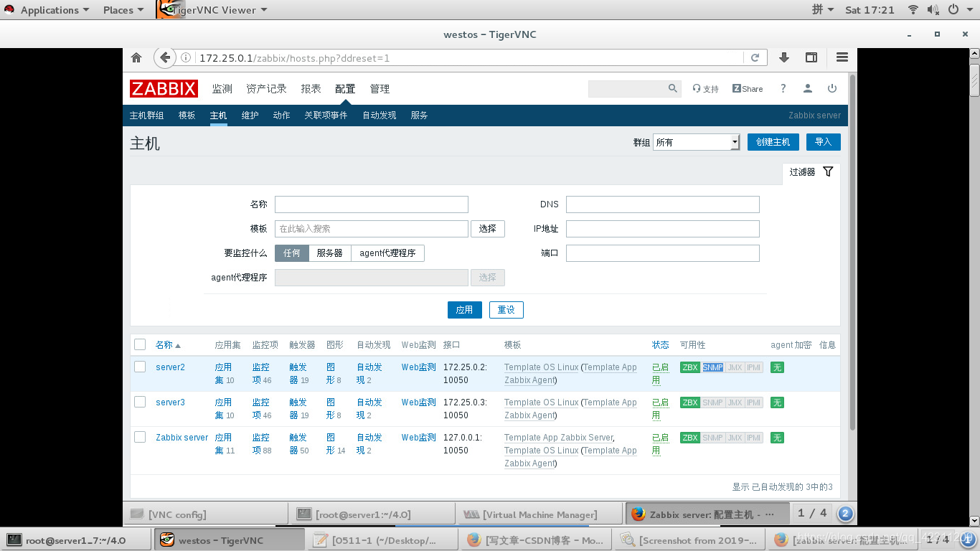Open the Template OS Linux link for server3
980x551 pixels.
pyautogui.click(x=541, y=402)
